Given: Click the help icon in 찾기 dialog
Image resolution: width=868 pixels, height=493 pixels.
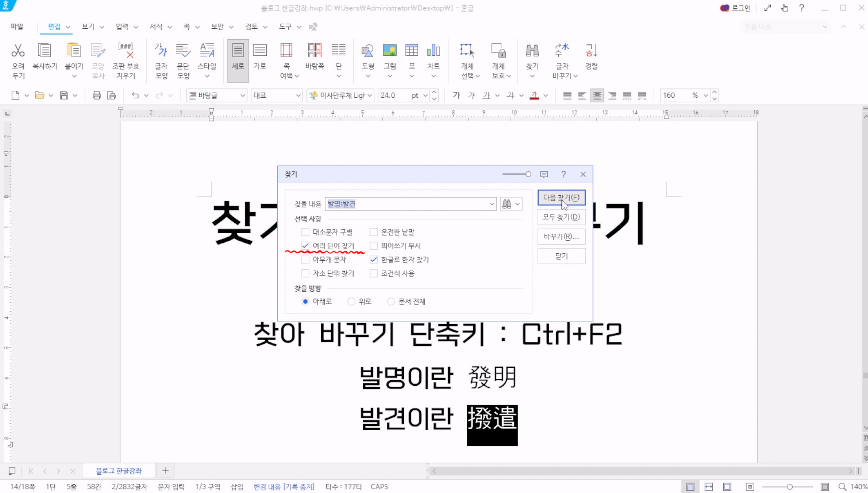Looking at the screenshot, I should tap(564, 174).
